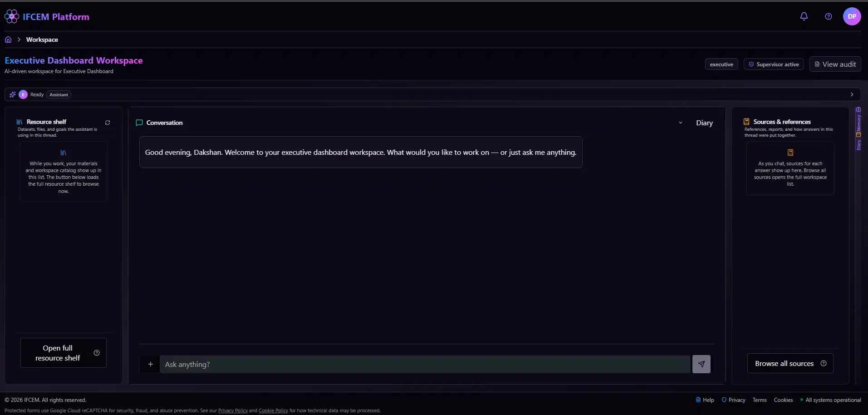Select the Workspace breadcrumb
The image size is (868, 415).
tap(42, 40)
